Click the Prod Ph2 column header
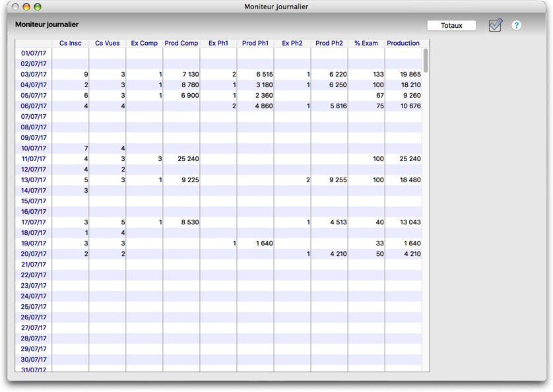This screenshot has height=392, width=553. pos(329,43)
